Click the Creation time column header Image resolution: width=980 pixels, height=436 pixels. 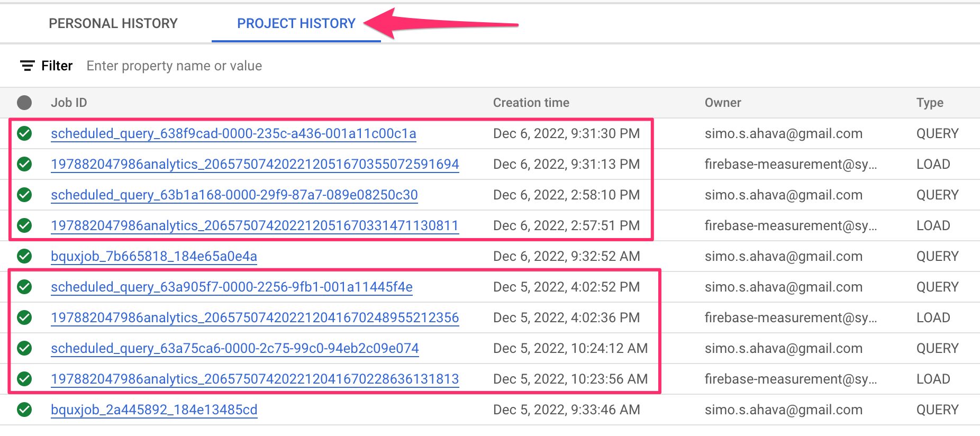point(531,103)
